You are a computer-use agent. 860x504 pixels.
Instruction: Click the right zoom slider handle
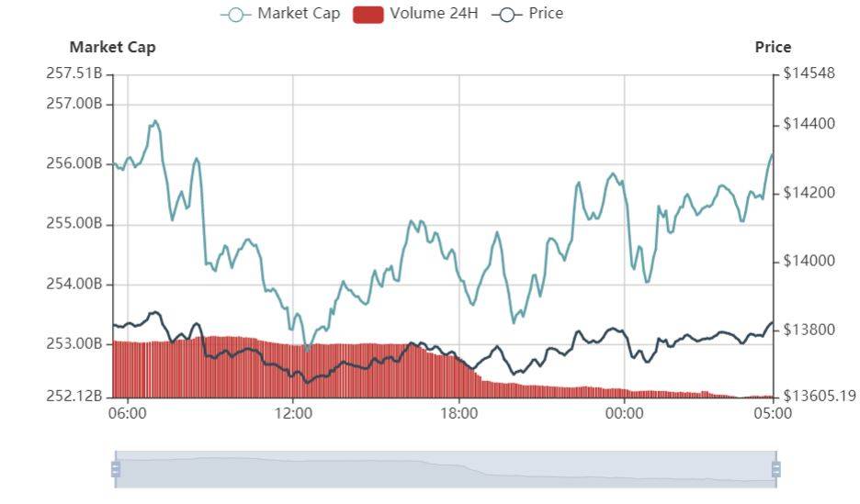coord(776,469)
